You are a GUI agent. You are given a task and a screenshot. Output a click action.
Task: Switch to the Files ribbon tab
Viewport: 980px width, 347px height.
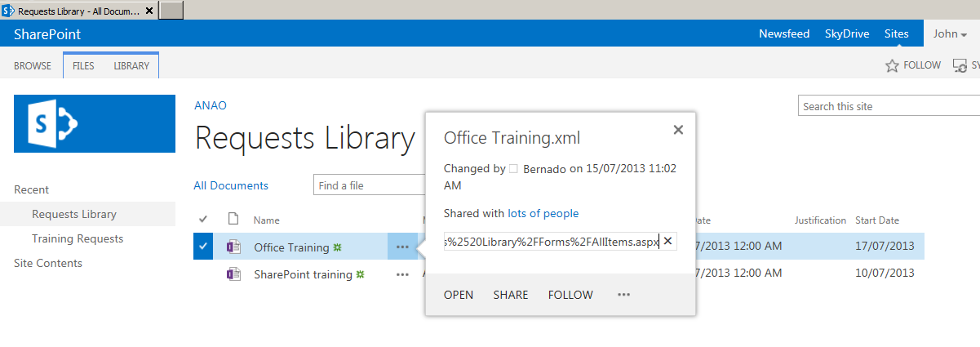[x=83, y=65]
